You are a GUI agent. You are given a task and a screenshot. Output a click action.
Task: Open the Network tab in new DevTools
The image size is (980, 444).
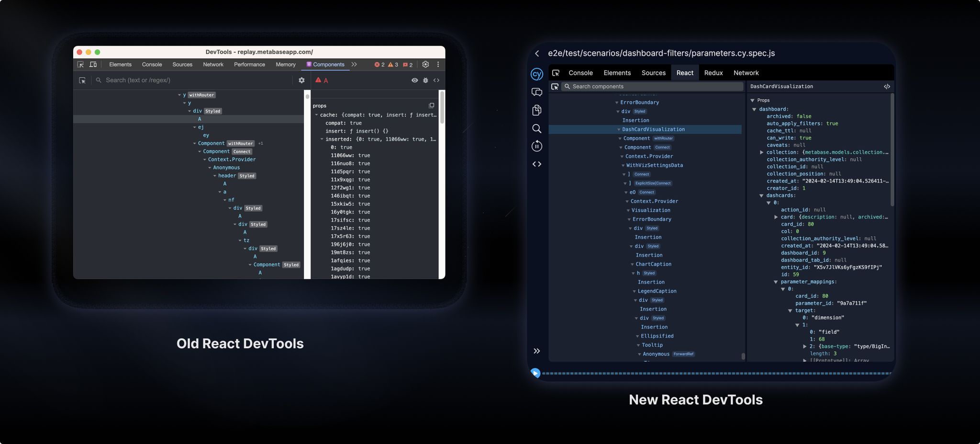point(746,73)
